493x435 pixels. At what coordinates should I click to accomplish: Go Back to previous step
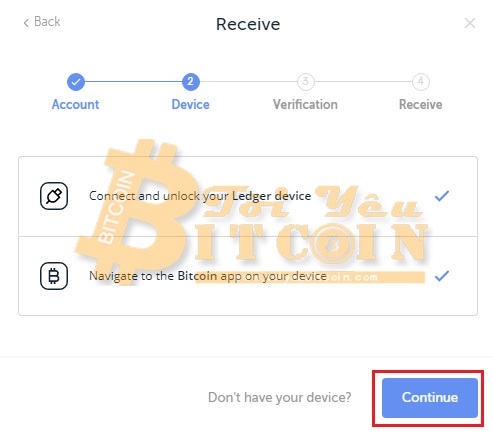pos(42,22)
